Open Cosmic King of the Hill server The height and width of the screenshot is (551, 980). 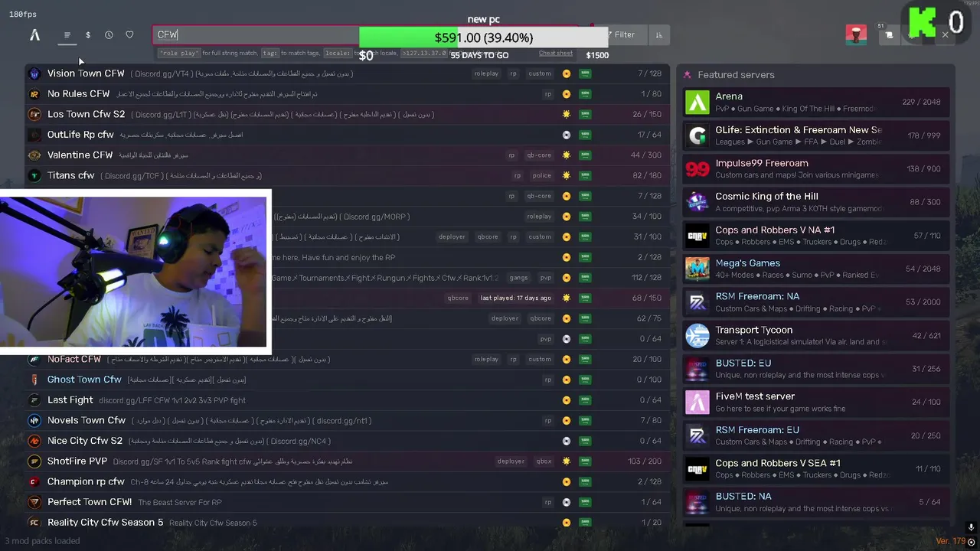click(x=816, y=202)
